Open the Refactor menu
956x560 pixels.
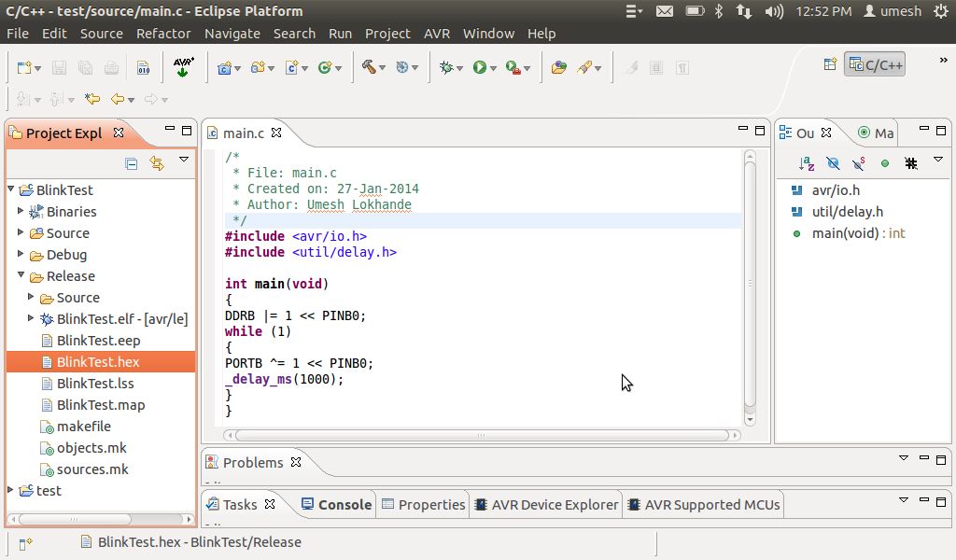(163, 34)
